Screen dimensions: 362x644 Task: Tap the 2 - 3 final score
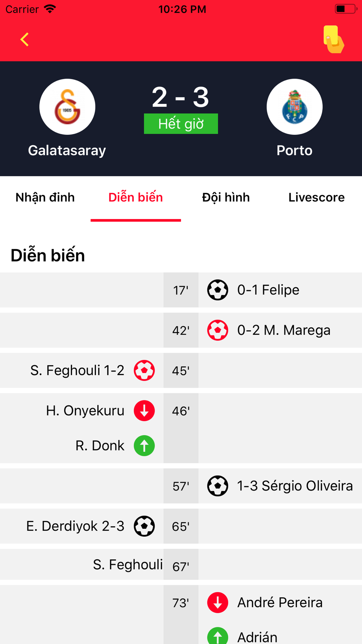pos(180,97)
